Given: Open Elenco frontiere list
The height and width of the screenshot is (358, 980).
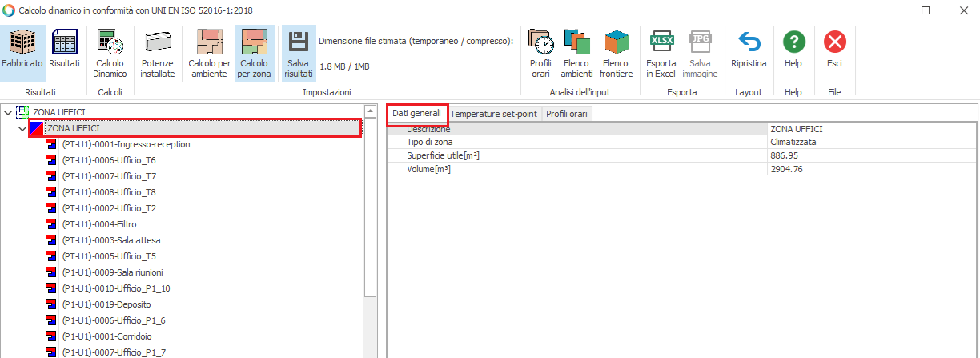Looking at the screenshot, I should 616,53.
